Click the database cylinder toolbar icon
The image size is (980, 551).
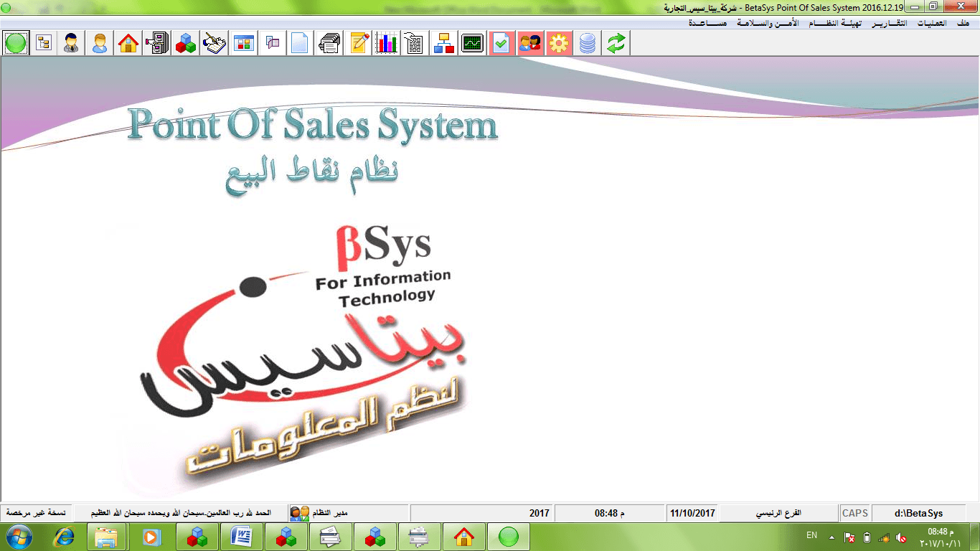click(x=588, y=43)
